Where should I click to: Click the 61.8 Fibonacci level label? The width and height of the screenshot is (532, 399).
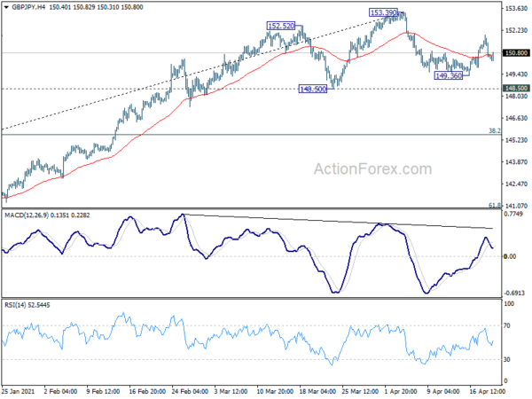coord(495,206)
